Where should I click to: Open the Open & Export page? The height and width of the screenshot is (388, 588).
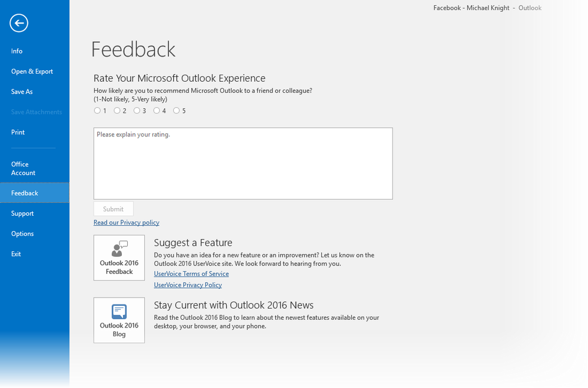coord(35,72)
